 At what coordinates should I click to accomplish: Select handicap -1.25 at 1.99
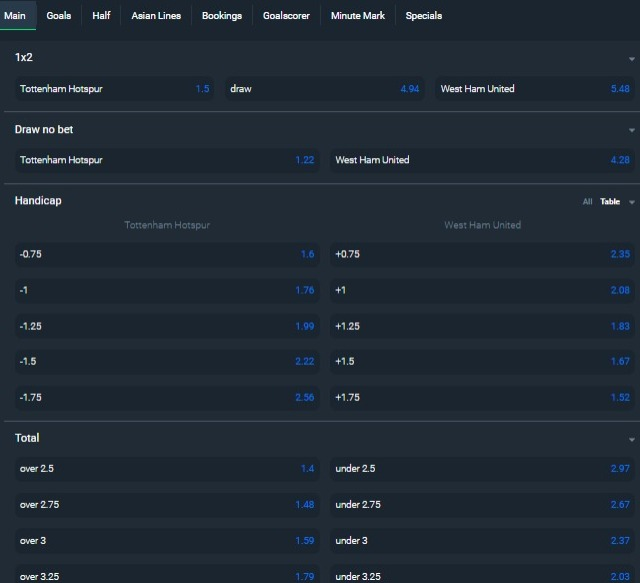click(x=167, y=326)
